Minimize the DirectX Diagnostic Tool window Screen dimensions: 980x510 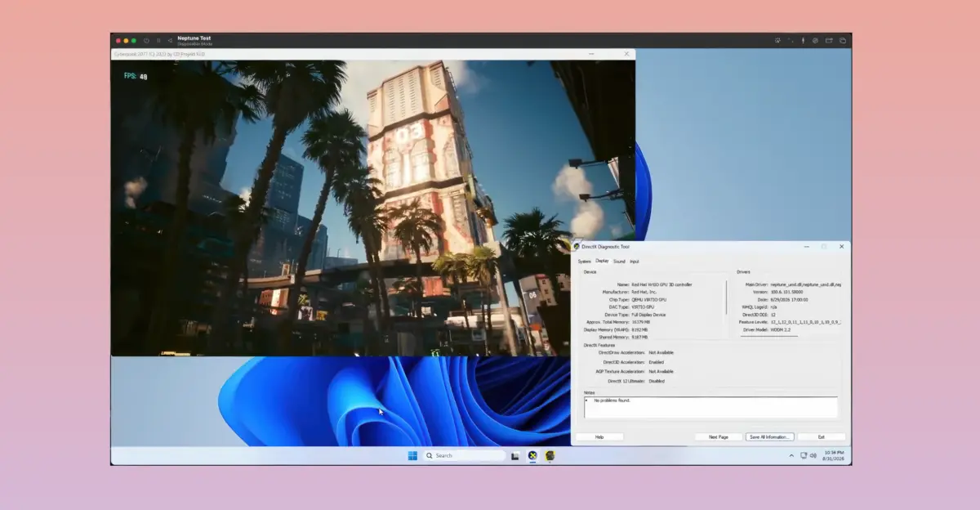[807, 246]
